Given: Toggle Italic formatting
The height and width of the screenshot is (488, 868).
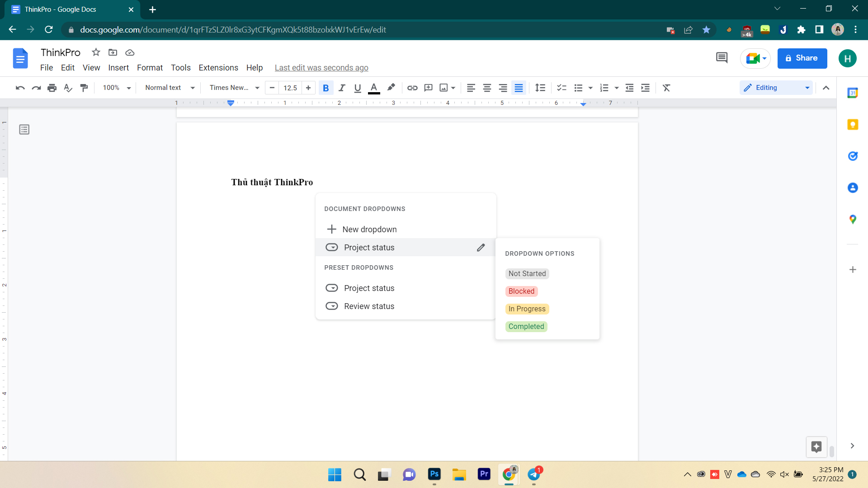Looking at the screenshot, I should (x=342, y=88).
